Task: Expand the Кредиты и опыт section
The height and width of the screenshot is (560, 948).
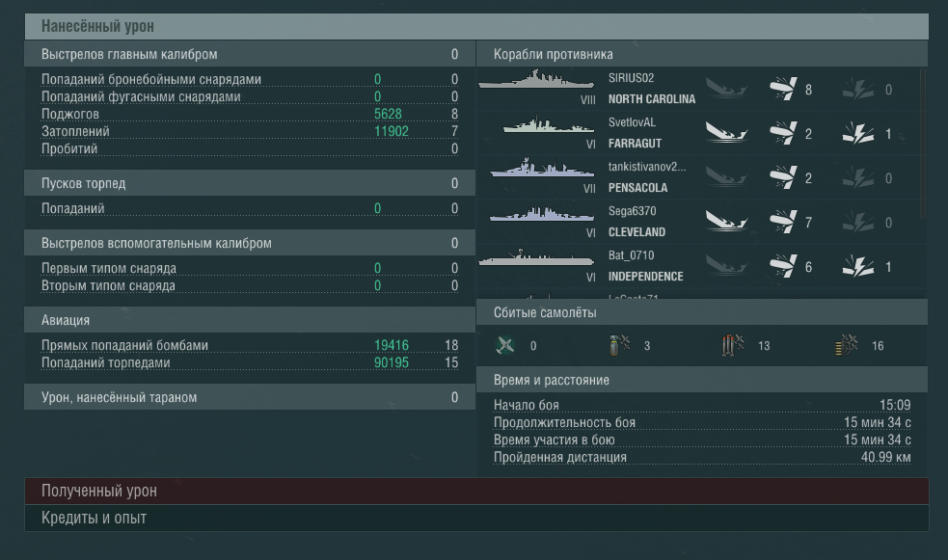Action: click(x=476, y=518)
